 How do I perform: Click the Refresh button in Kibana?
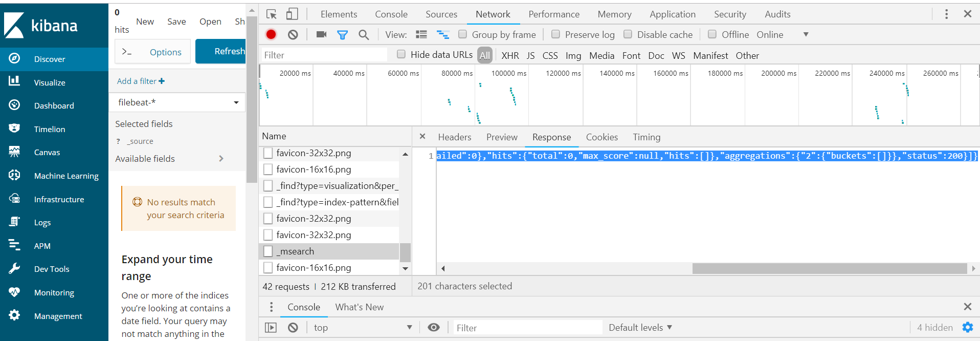coord(221,51)
